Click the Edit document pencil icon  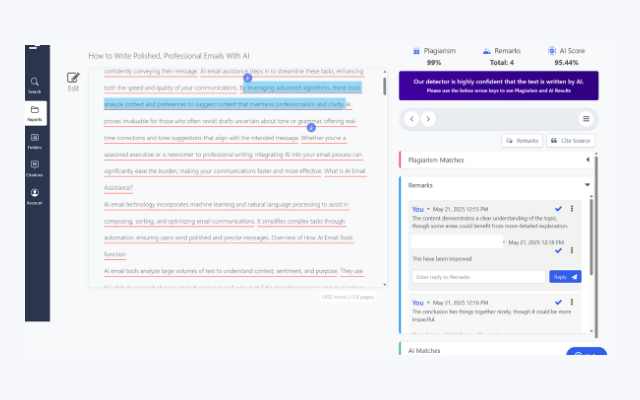click(73, 78)
